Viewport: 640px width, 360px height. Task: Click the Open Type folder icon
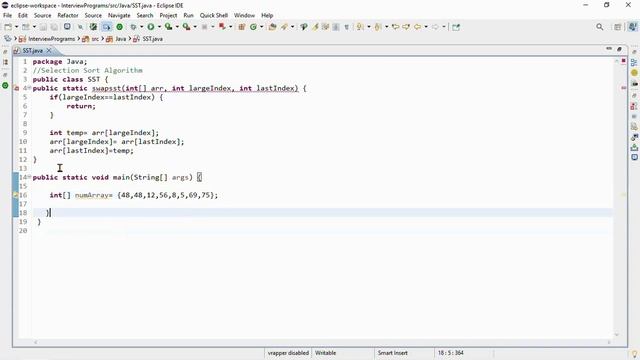272,27
